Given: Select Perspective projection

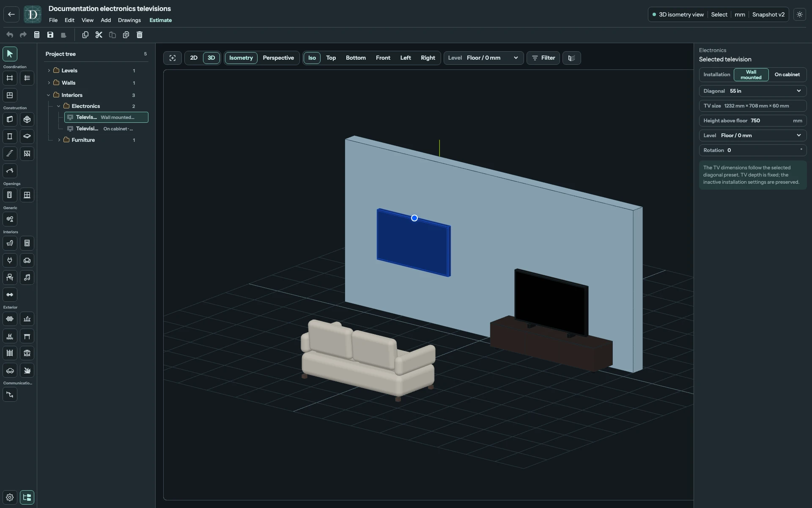Looking at the screenshot, I should [x=278, y=58].
